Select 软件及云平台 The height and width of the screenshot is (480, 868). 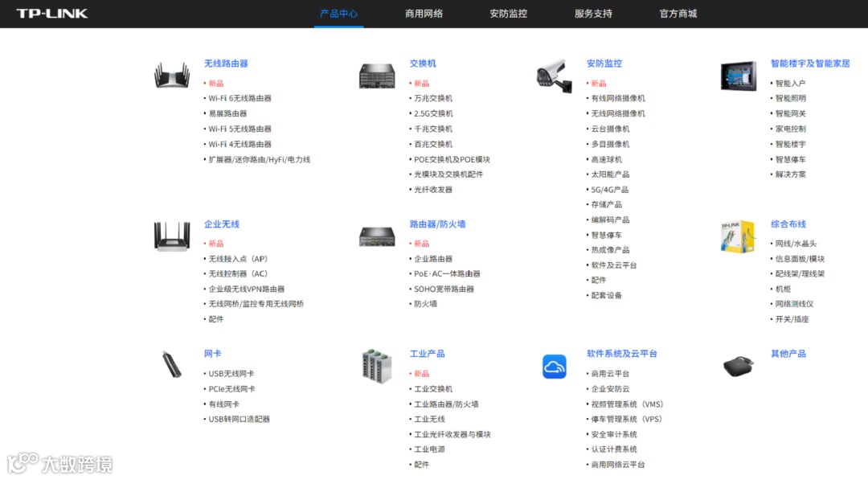click(x=614, y=265)
